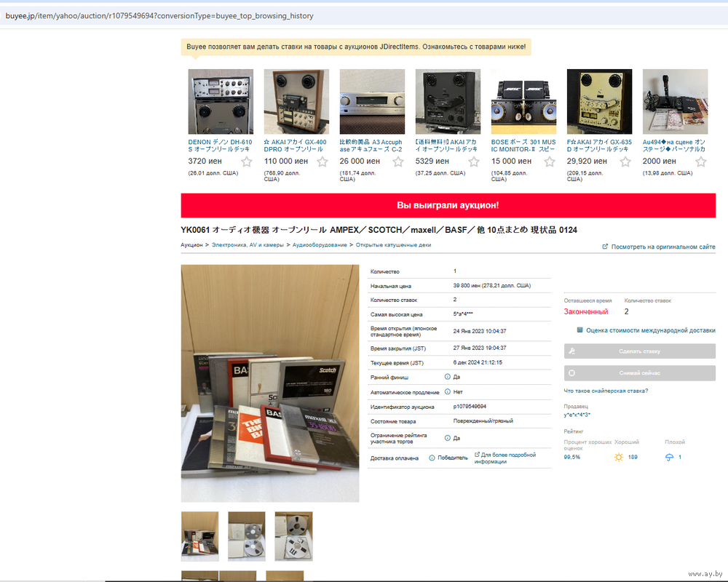Image resolution: width=728 pixels, height=582 pixels.
Task: Open Оценка стоимости международной доставки link
Action: (x=650, y=330)
